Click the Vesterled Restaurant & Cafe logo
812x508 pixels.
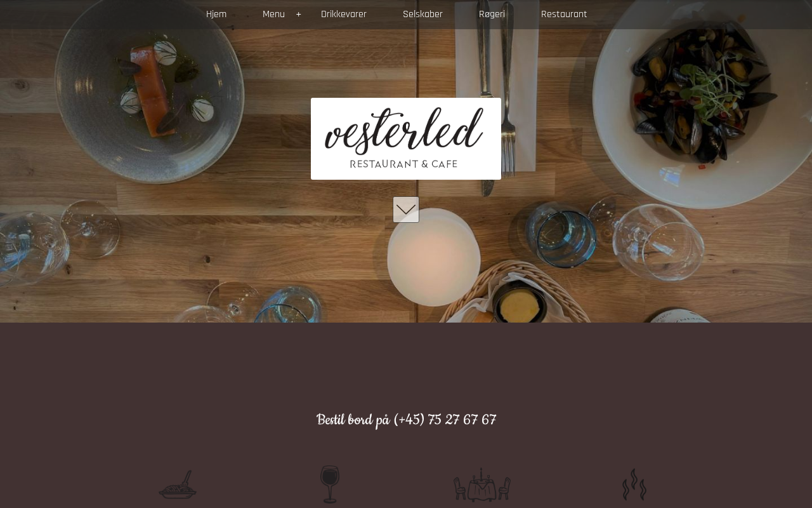(406, 138)
